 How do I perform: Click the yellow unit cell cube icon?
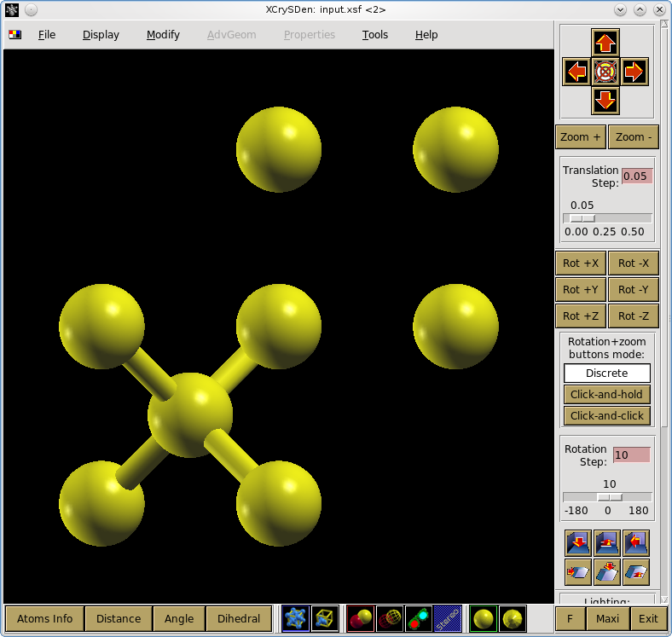pos(325,618)
